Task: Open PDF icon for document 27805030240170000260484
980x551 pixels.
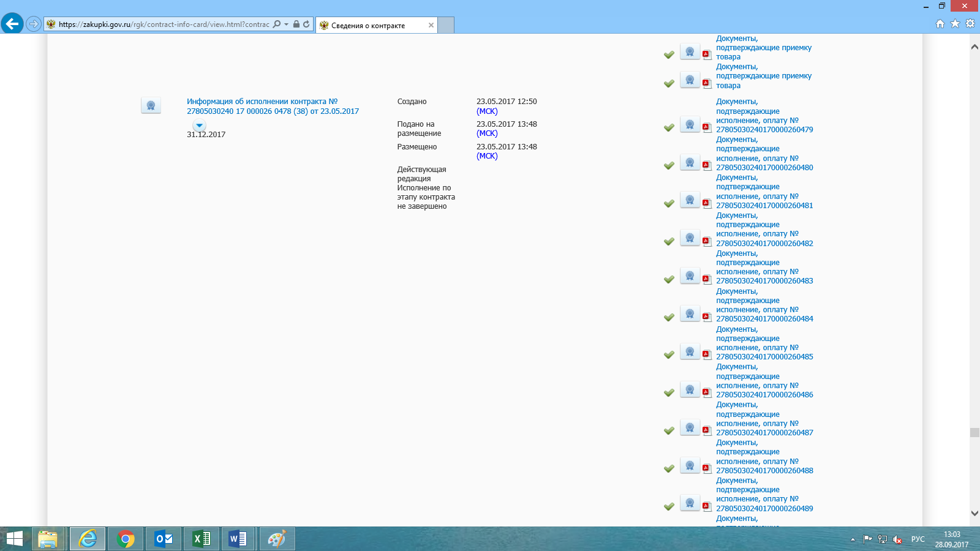Action: pos(707,317)
